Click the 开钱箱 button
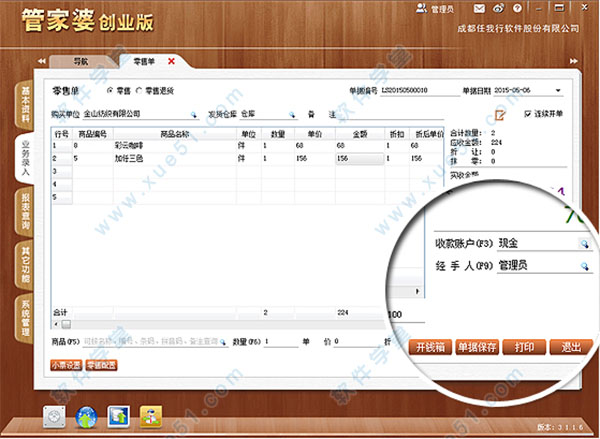Screen dimensions: 600x439 click(x=430, y=347)
